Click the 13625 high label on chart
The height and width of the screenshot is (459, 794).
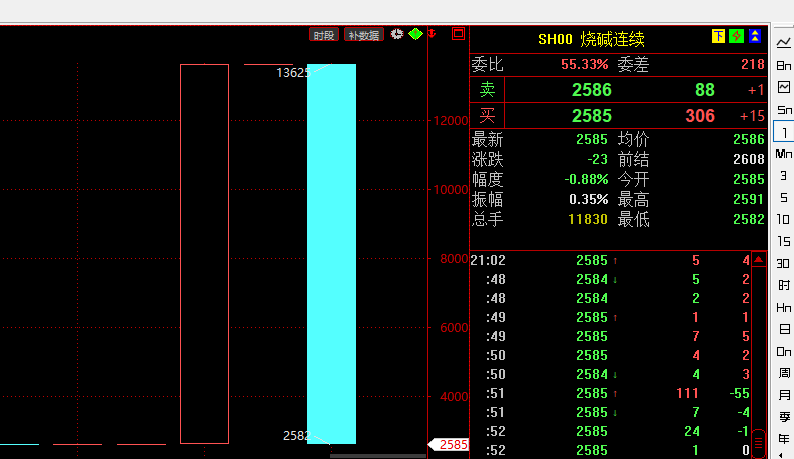tap(293, 73)
